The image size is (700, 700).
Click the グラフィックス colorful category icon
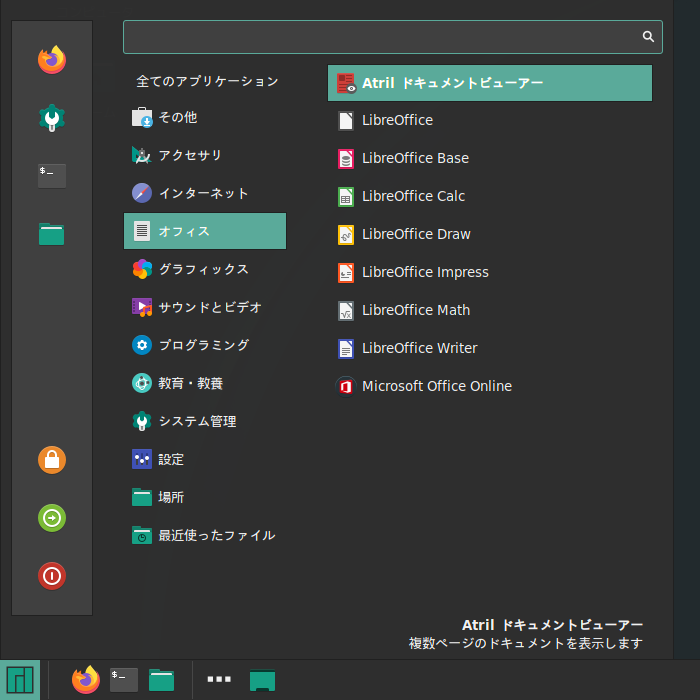pos(142,269)
